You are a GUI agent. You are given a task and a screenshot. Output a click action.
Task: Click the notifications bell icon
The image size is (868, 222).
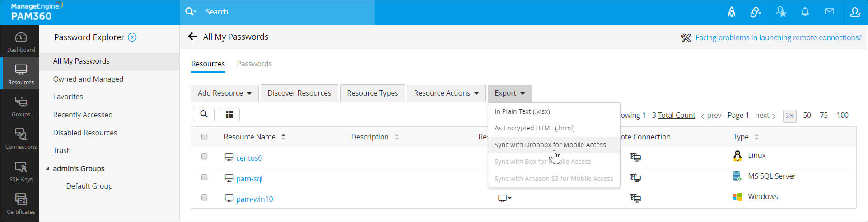805,12
